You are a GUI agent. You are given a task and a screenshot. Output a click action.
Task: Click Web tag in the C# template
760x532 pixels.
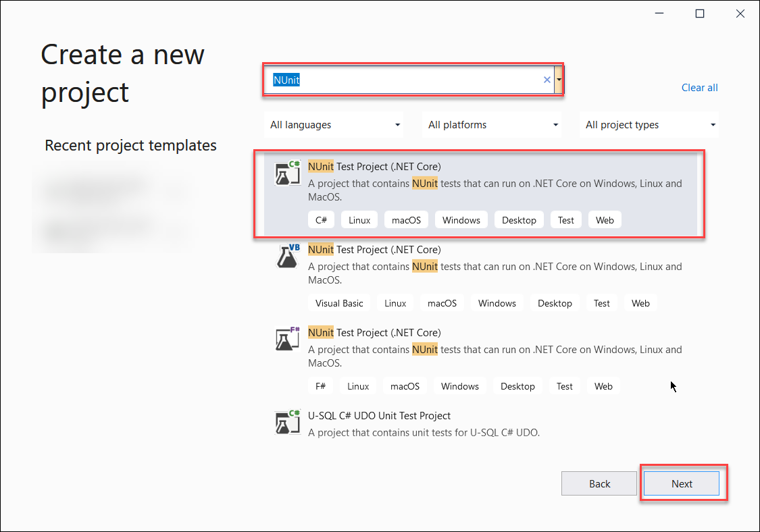pyautogui.click(x=605, y=220)
